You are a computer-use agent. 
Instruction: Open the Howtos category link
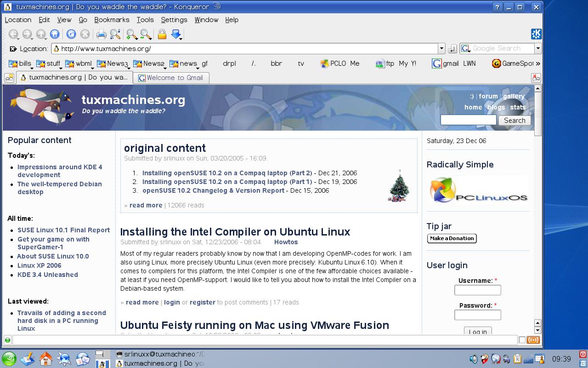(x=286, y=242)
